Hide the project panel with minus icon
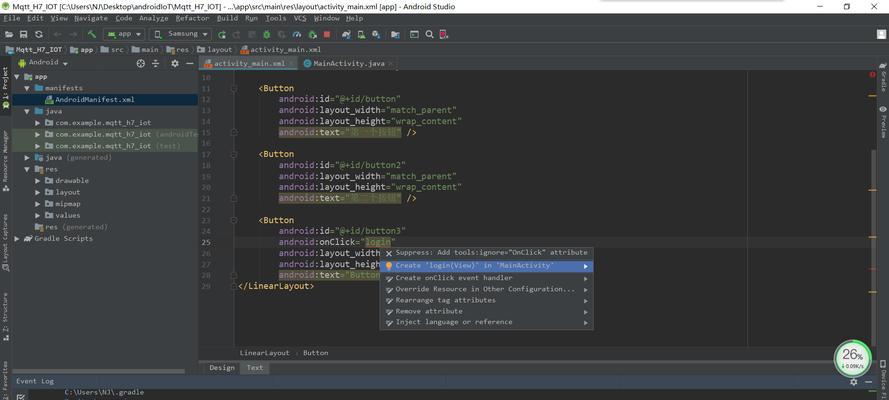Screen dimensions: 889x400 [x=190, y=63]
